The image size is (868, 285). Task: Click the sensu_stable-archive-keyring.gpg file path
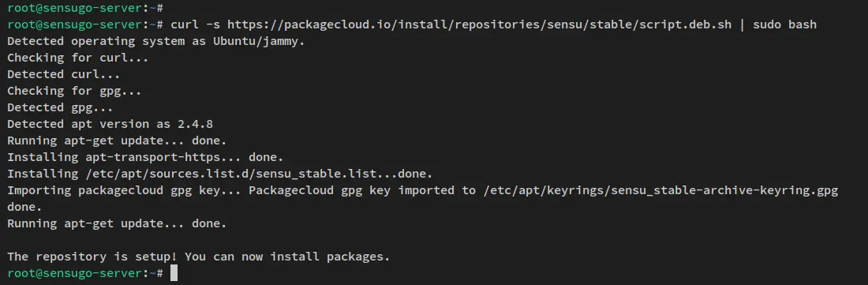pyautogui.click(x=657, y=190)
